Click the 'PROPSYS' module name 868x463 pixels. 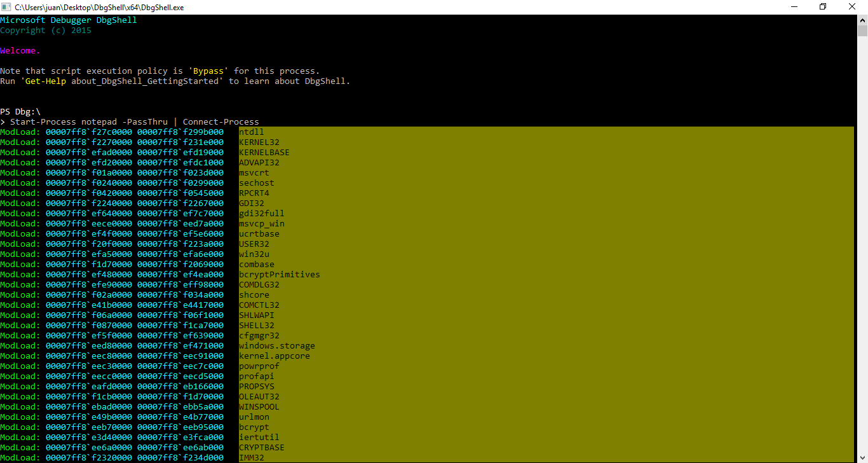pos(257,387)
